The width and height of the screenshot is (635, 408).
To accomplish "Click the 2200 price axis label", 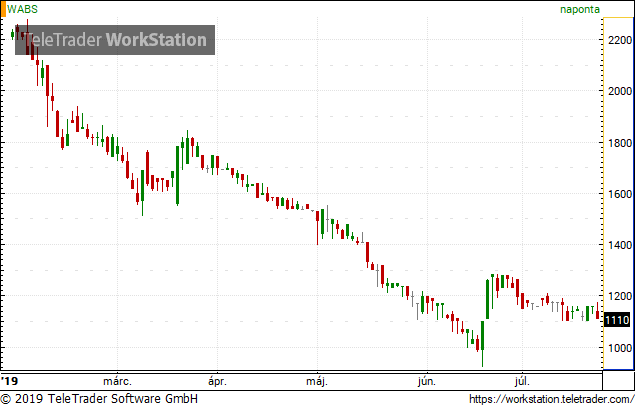I will [x=620, y=40].
